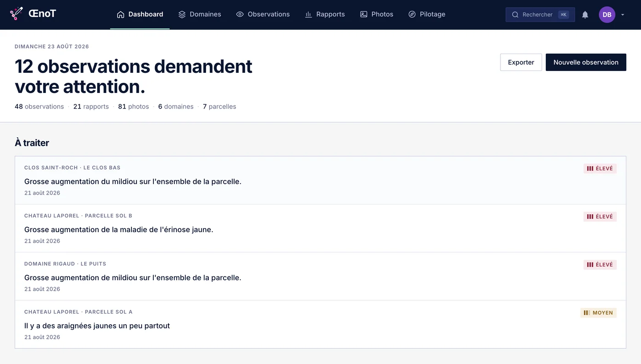Screen dimensions: 641x364
Task: Click the search magnifier icon
Action: (516, 15)
